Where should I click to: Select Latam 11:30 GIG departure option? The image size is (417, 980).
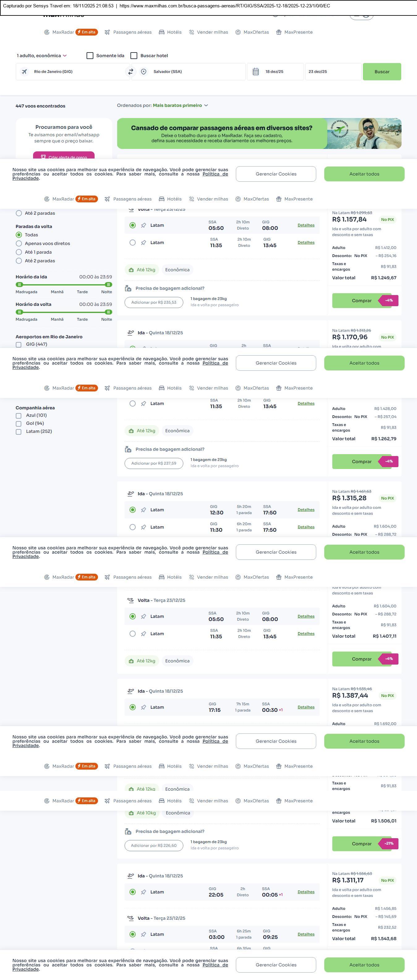pyautogui.click(x=132, y=527)
